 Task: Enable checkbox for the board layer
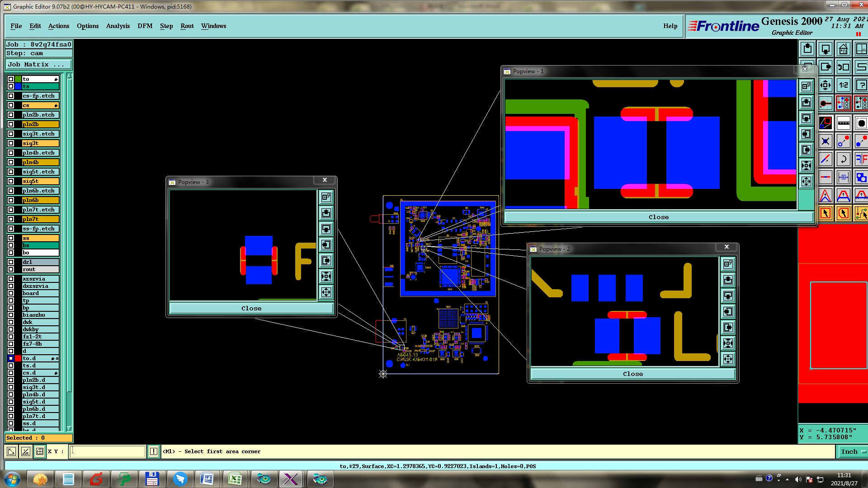[11, 293]
